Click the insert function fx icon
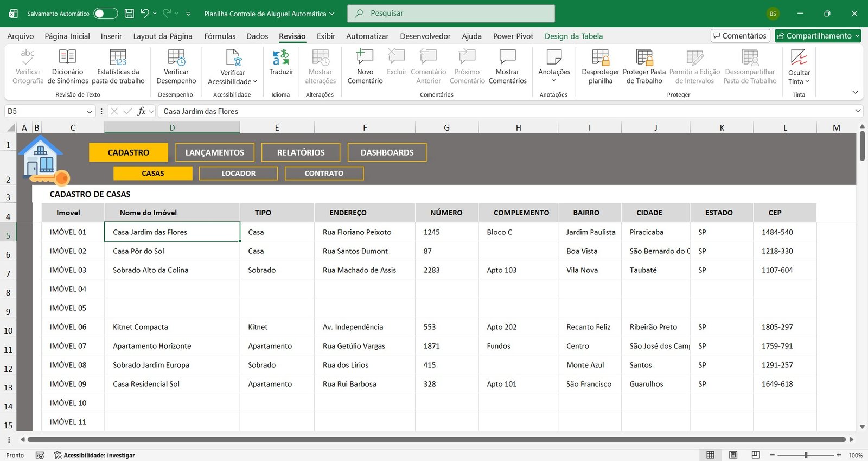Image resolution: width=868 pixels, height=461 pixels. (x=142, y=111)
